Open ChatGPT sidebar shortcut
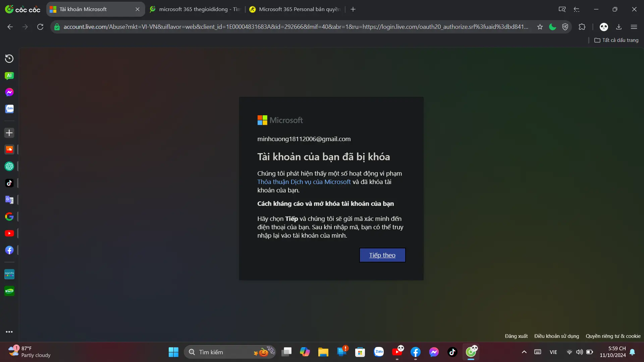This screenshot has width=644, height=362. coord(9,166)
